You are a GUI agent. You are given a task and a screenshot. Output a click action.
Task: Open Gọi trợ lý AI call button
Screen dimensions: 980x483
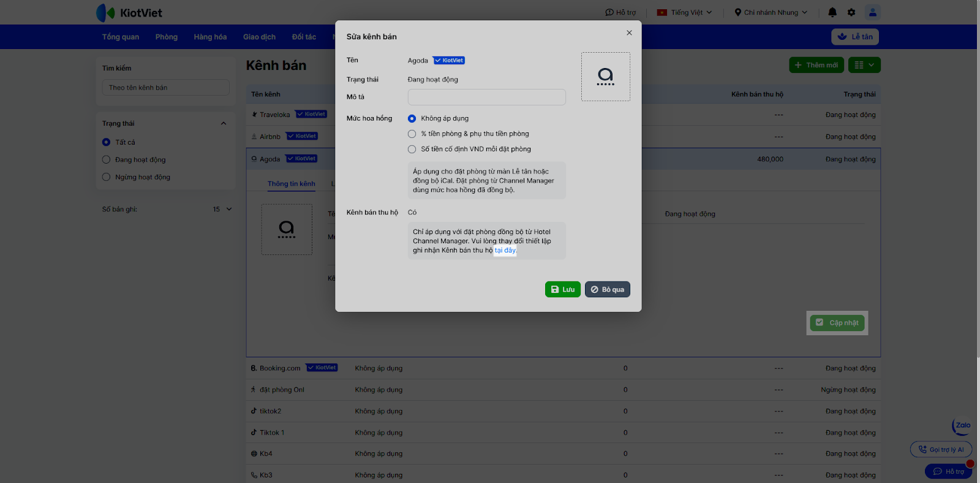tap(941, 449)
